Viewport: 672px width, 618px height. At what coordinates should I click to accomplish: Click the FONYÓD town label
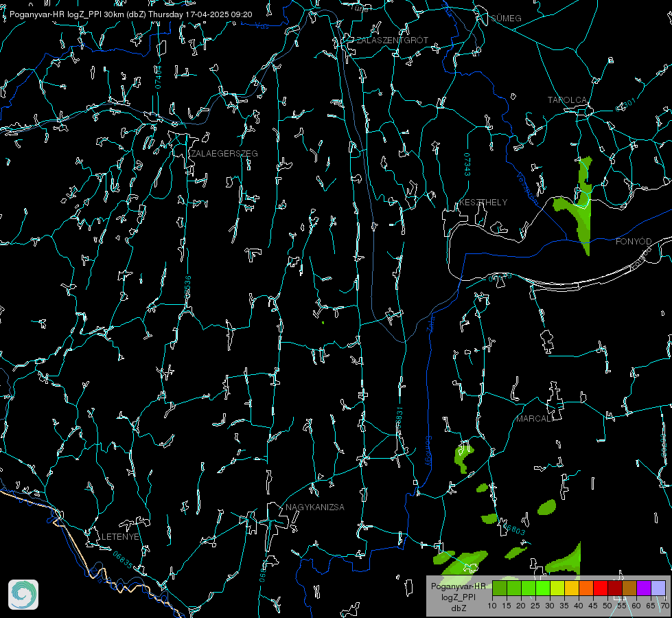coord(634,242)
